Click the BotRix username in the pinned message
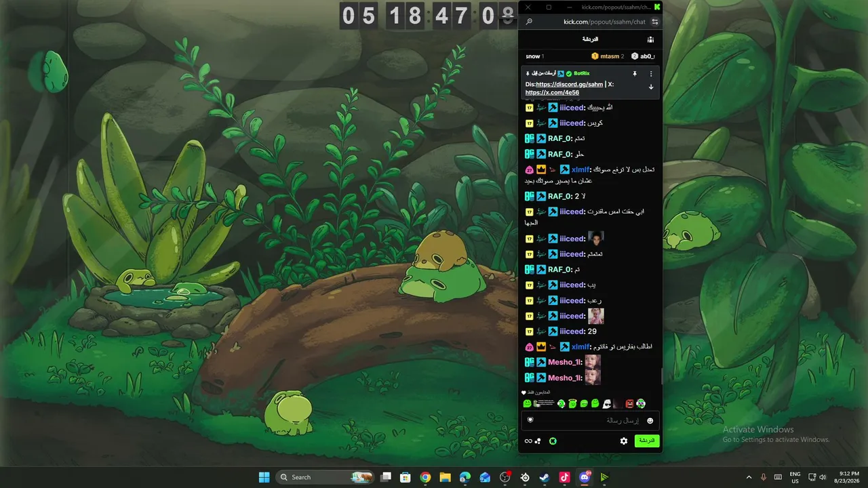Image resolution: width=868 pixels, height=488 pixels. click(582, 73)
